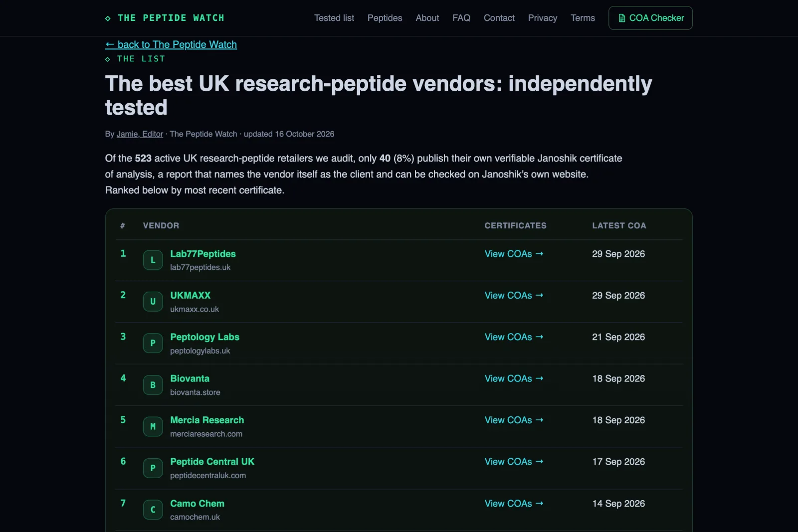The height and width of the screenshot is (532, 798).
Task: View COAs for Peptide Central UK
Action: pyautogui.click(x=514, y=462)
